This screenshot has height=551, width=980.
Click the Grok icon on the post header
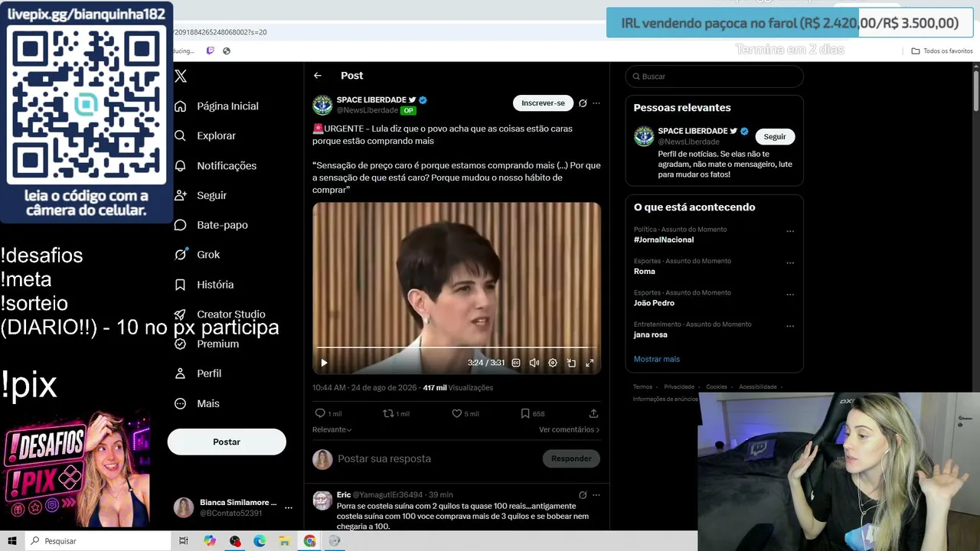point(583,103)
